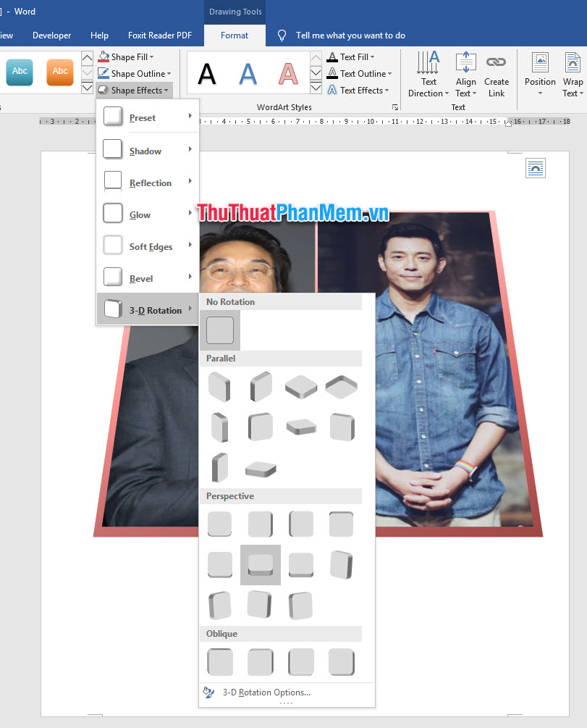Pick the Perspective Below preset
The height and width of the screenshot is (728, 587).
coord(342,524)
